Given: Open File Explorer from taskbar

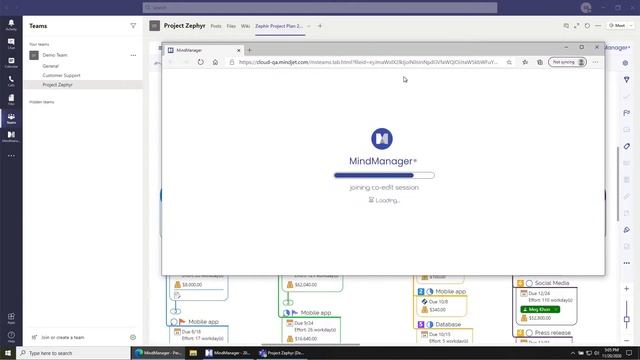Looking at the screenshot, I should (x=193, y=353).
